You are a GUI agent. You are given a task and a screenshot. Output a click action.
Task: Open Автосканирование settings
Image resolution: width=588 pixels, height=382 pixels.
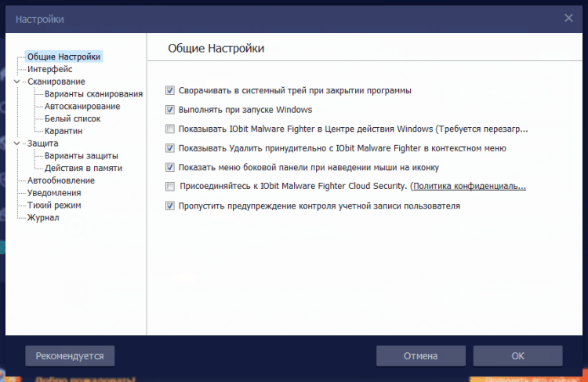(x=82, y=106)
